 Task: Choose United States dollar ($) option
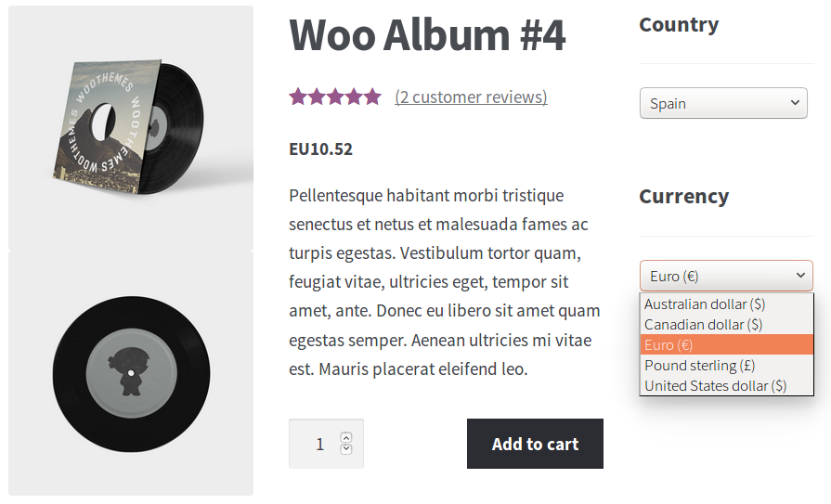[x=715, y=386]
